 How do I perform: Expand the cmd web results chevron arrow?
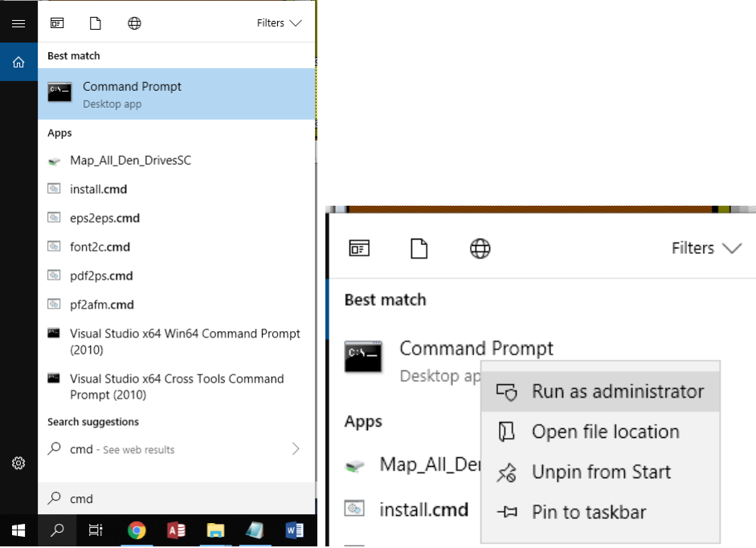coord(296,449)
